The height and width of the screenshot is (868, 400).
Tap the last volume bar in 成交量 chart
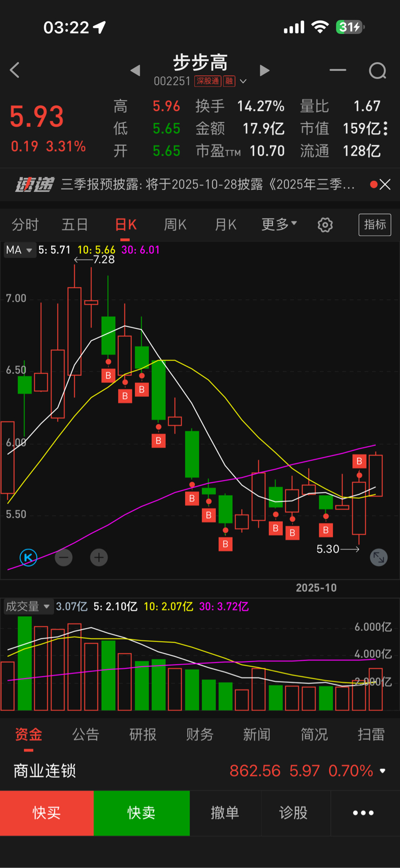point(376,689)
